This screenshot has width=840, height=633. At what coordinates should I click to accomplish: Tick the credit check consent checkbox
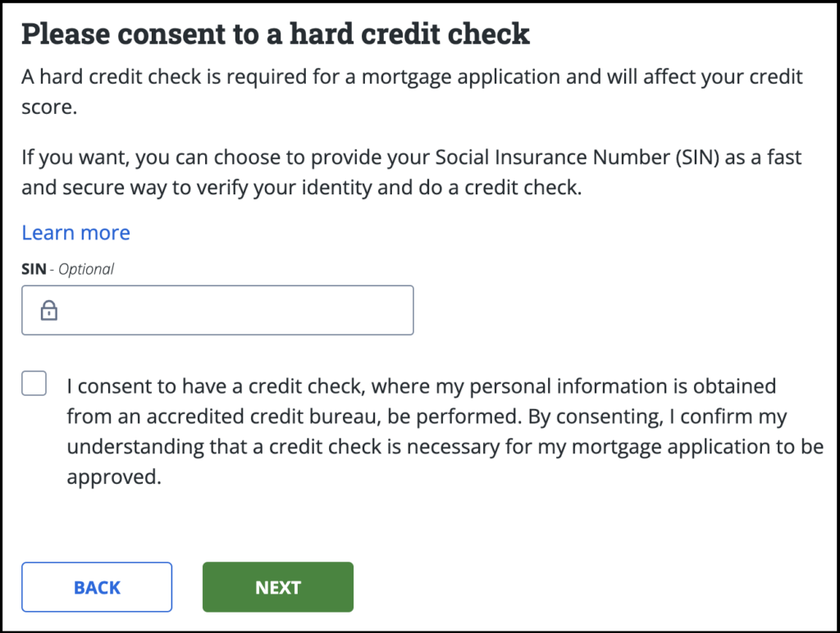(34, 383)
